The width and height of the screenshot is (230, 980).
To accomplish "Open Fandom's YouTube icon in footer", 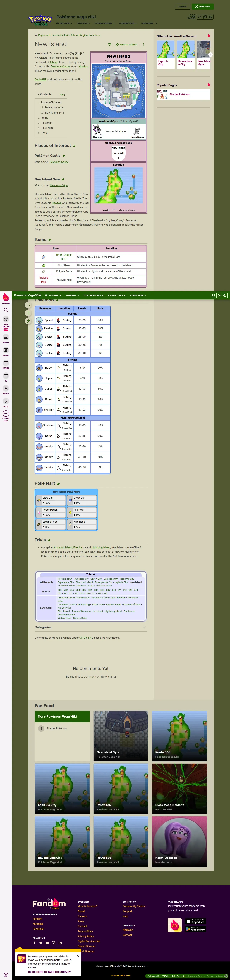I will coord(47,943).
